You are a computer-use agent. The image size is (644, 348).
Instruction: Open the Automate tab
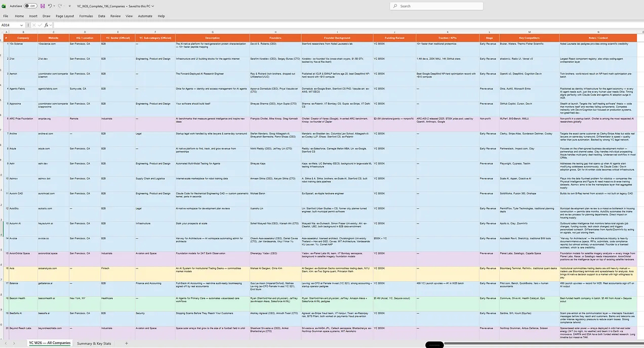[145, 16]
